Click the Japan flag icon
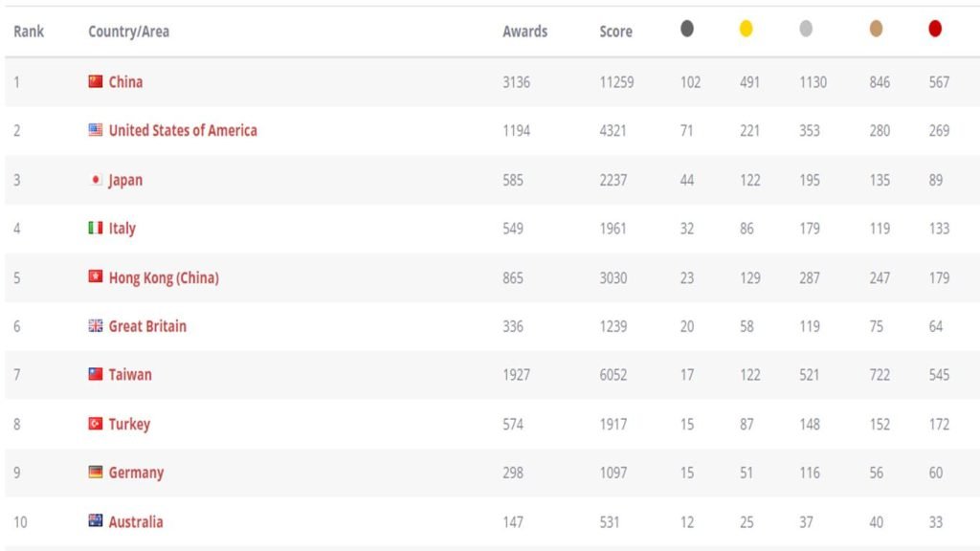The width and height of the screenshot is (980, 551). pyautogui.click(x=95, y=179)
